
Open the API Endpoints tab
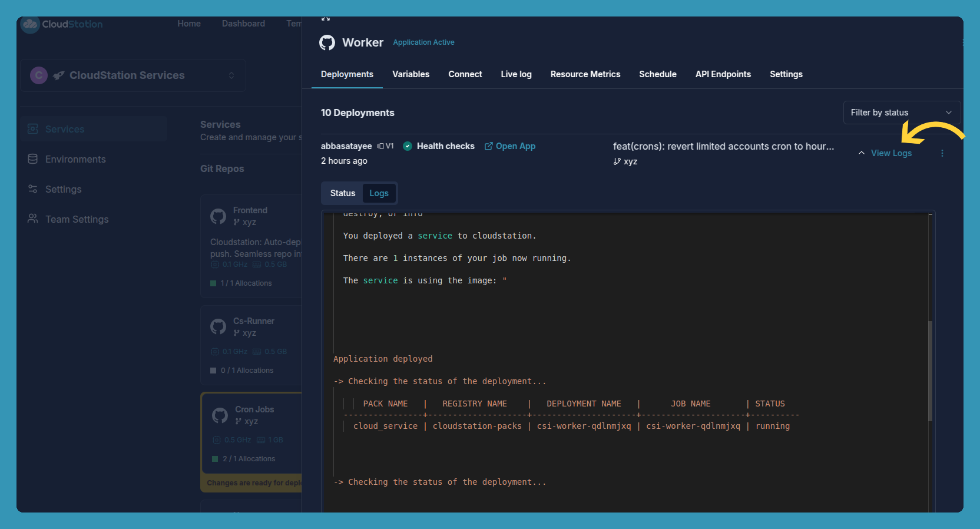(723, 74)
